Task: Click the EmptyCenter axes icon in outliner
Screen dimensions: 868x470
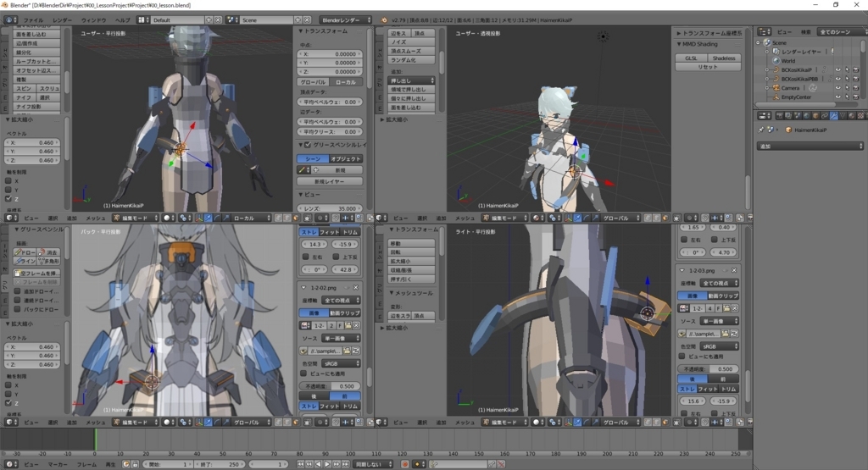Action: (776, 97)
